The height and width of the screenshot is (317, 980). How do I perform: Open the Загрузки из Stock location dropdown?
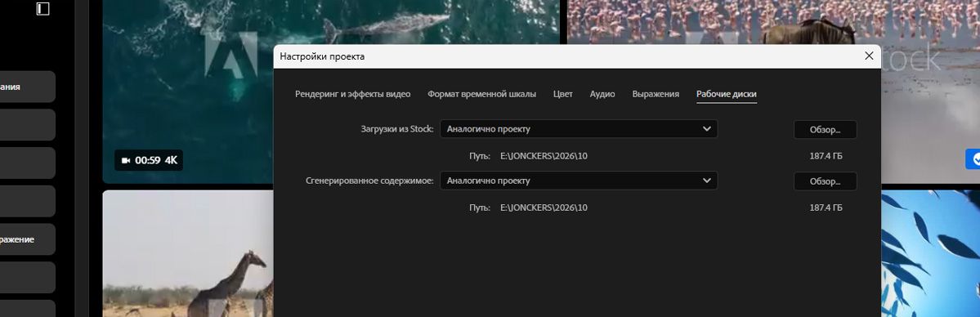579,129
